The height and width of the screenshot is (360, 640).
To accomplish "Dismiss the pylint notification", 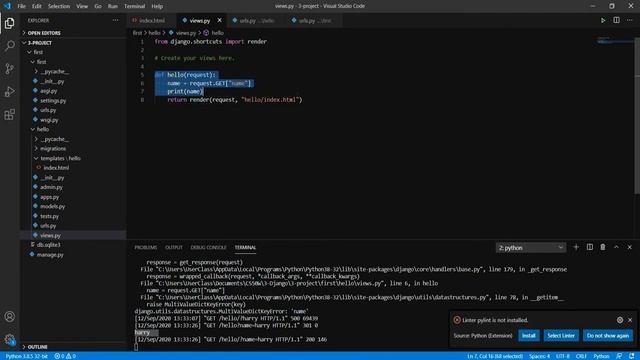I will (630, 320).
